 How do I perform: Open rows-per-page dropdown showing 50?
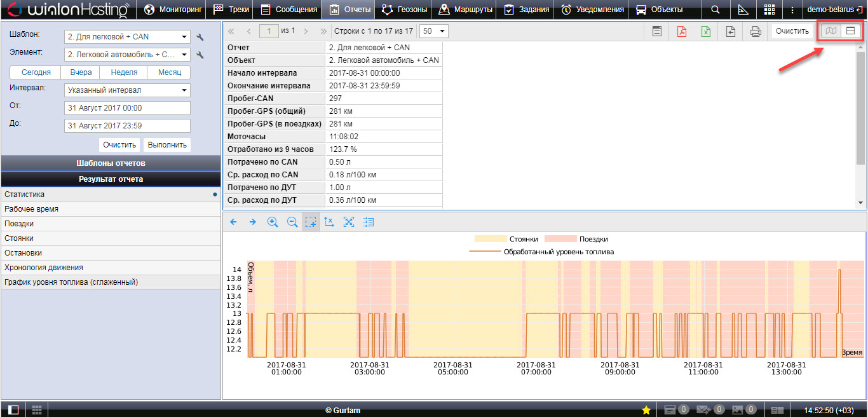(x=434, y=31)
